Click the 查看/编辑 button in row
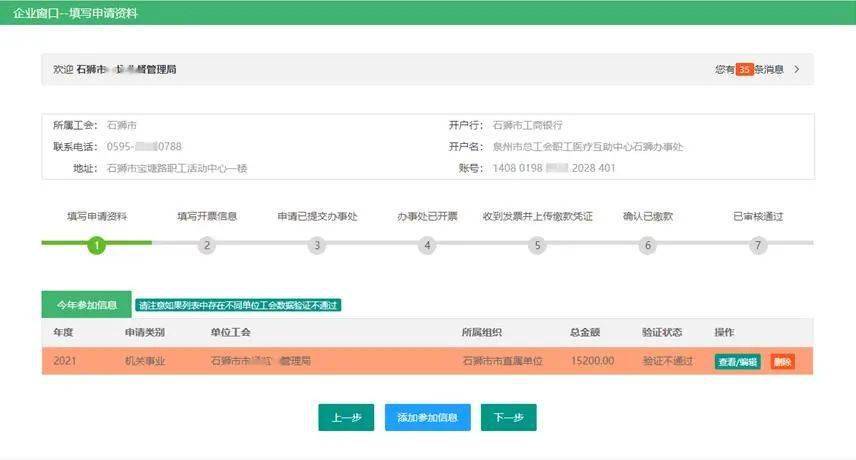This screenshot has width=856, height=460. point(738,361)
